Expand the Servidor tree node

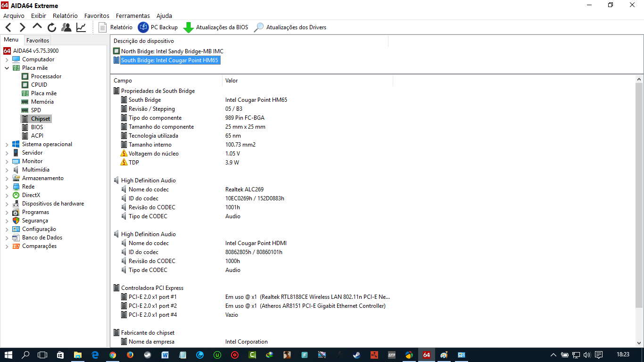point(7,153)
